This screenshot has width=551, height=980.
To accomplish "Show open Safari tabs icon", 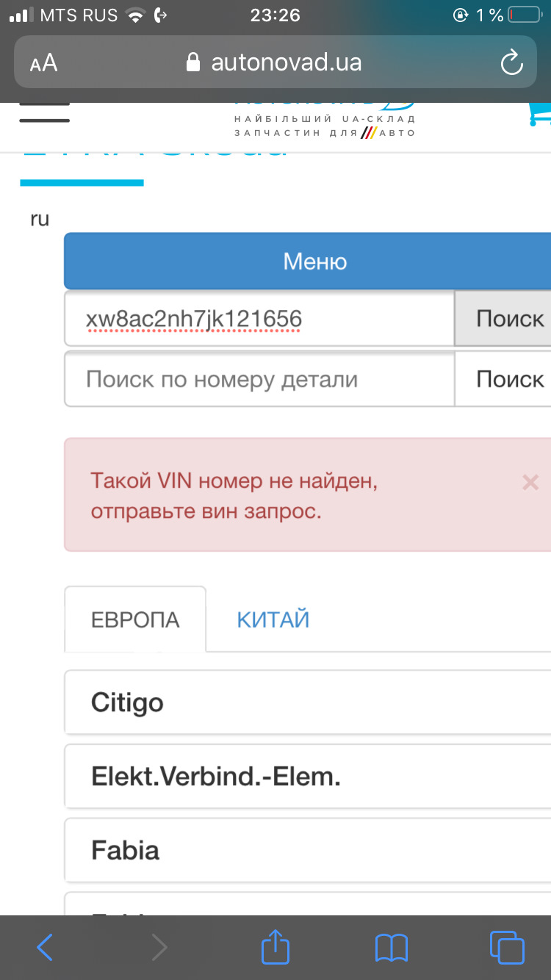I will pos(506,948).
